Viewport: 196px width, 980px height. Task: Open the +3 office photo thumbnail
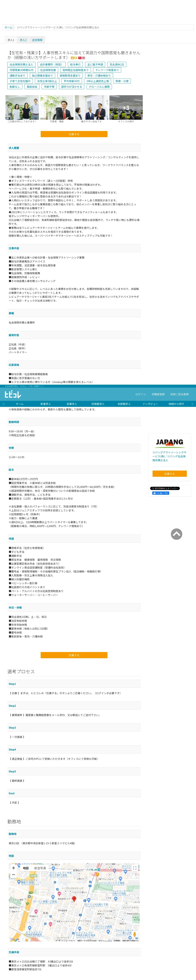126,107
